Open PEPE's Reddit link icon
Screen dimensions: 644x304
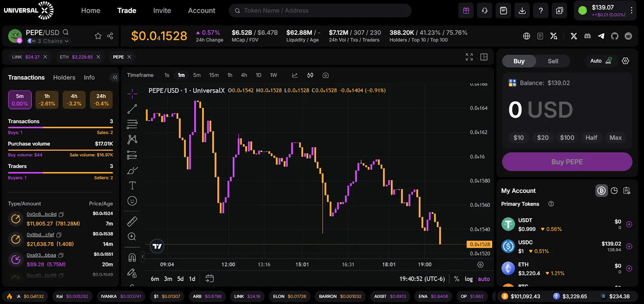coord(628,36)
